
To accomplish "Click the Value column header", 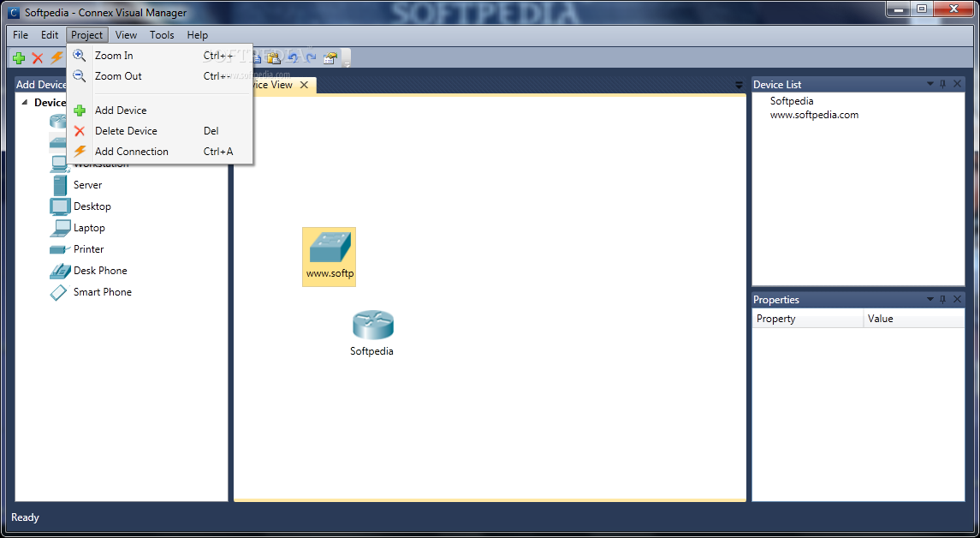I will (914, 319).
